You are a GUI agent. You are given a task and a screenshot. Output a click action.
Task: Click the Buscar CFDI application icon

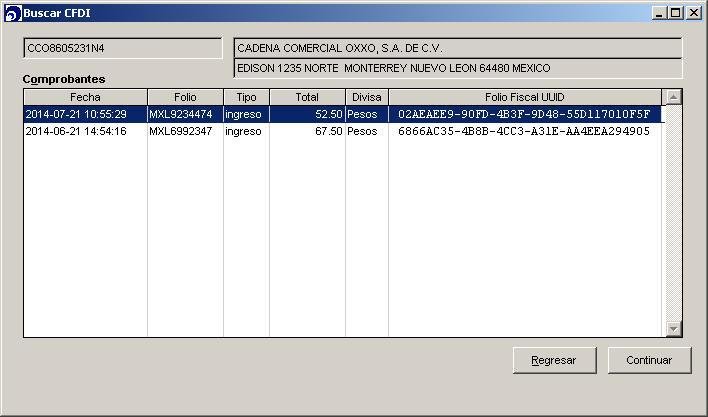tap(13, 13)
